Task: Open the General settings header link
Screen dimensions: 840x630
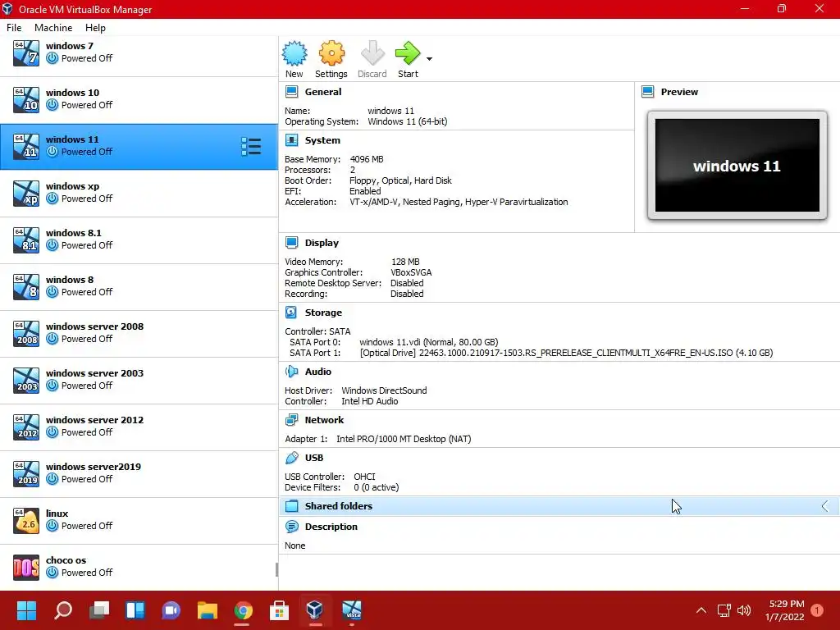Action: click(x=323, y=92)
